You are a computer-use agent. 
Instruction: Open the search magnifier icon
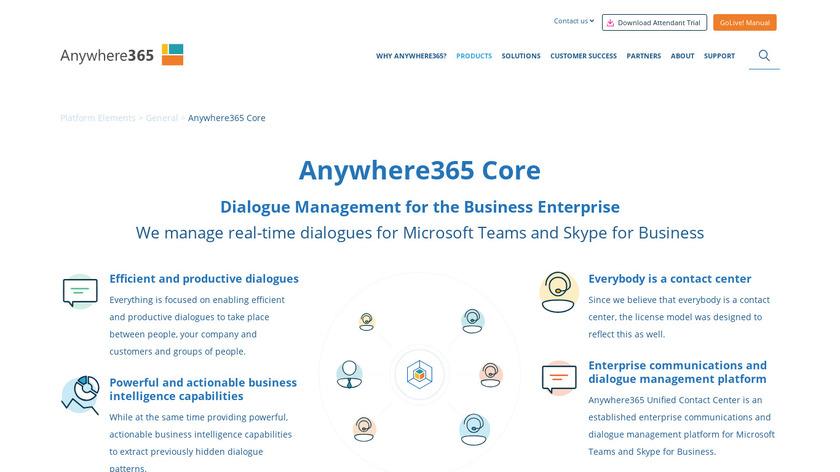tap(764, 55)
